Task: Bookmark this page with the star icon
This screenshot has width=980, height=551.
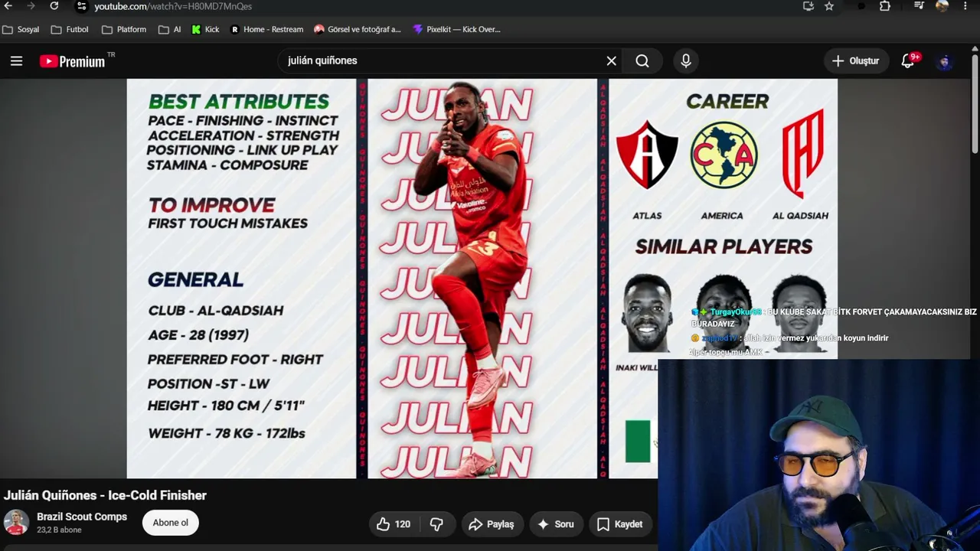Action: (829, 6)
